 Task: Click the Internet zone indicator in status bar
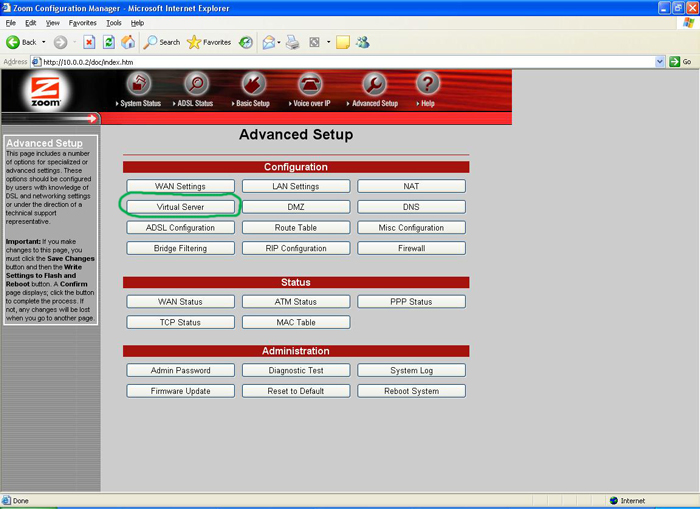point(627,501)
